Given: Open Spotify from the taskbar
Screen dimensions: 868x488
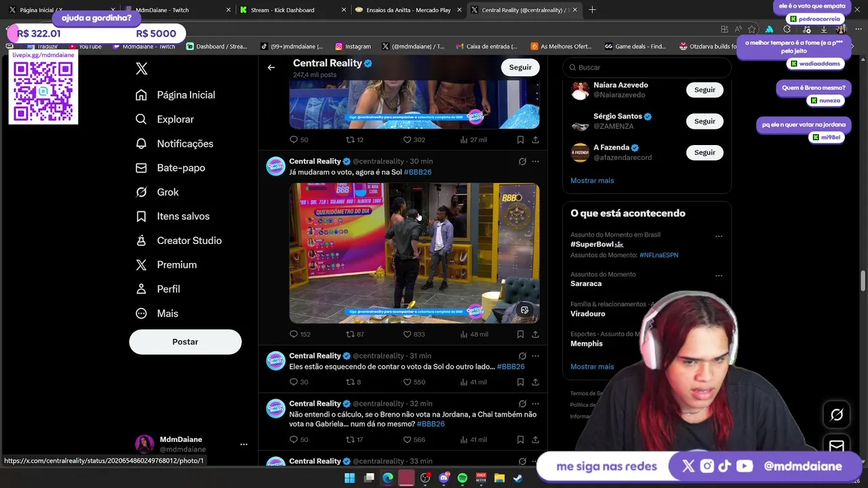Looking at the screenshot, I should point(462,478).
